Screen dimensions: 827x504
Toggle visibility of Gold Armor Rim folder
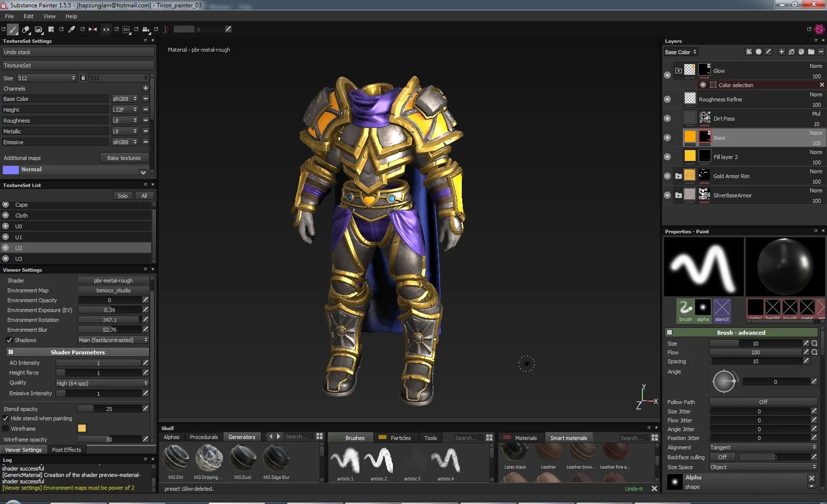point(667,176)
